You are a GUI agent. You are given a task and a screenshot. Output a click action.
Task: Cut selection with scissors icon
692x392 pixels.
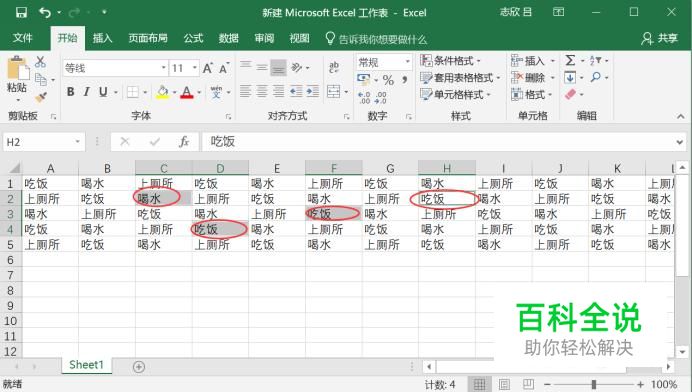(x=41, y=62)
